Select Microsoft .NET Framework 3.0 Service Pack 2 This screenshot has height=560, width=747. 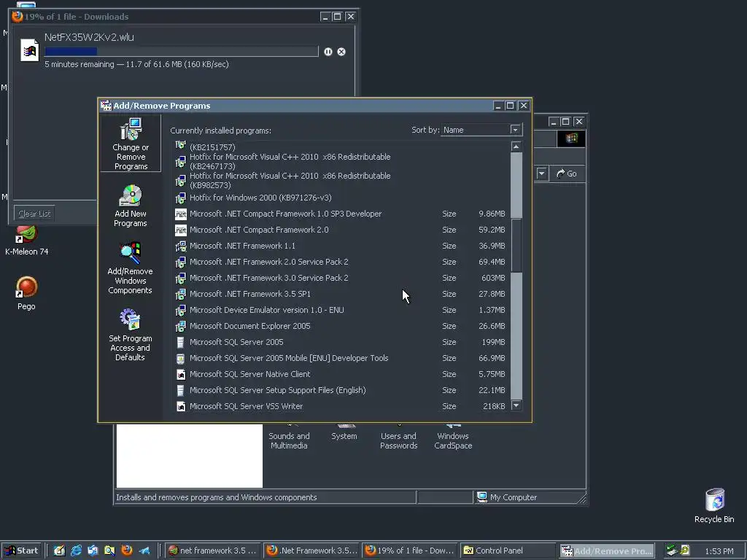click(341, 278)
